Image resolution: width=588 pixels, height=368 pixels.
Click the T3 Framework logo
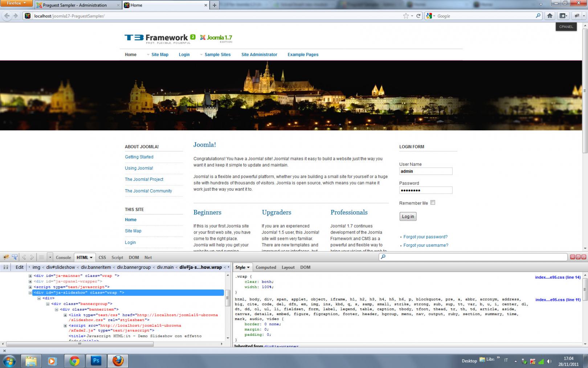click(160, 38)
